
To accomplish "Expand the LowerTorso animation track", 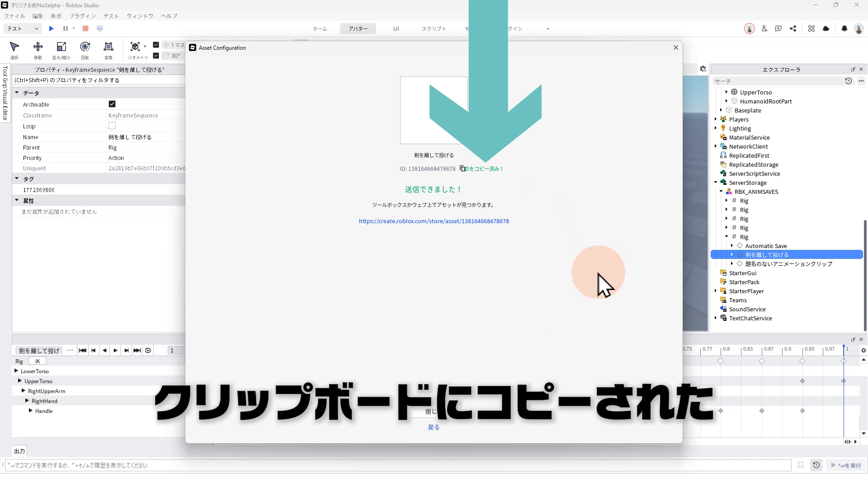I will click(x=16, y=371).
